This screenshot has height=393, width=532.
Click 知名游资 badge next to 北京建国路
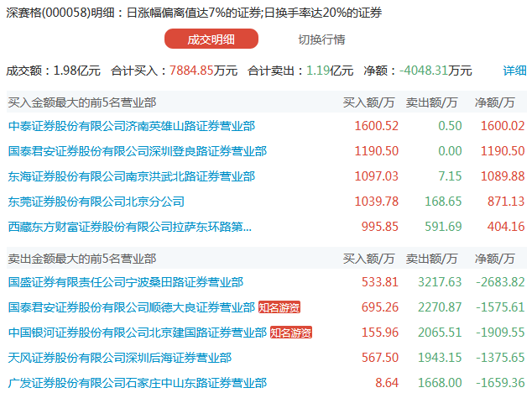291,333
